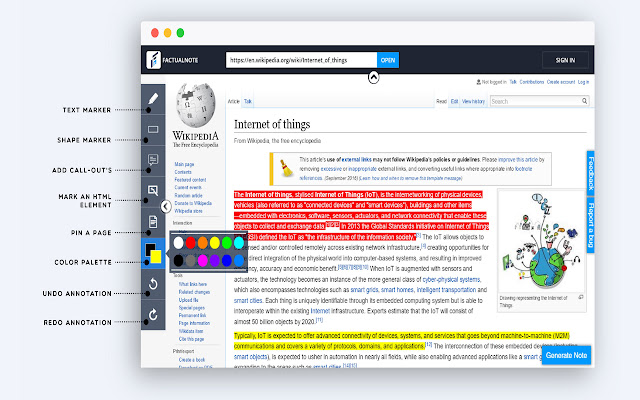Open the Page information link

click(194, 323)
